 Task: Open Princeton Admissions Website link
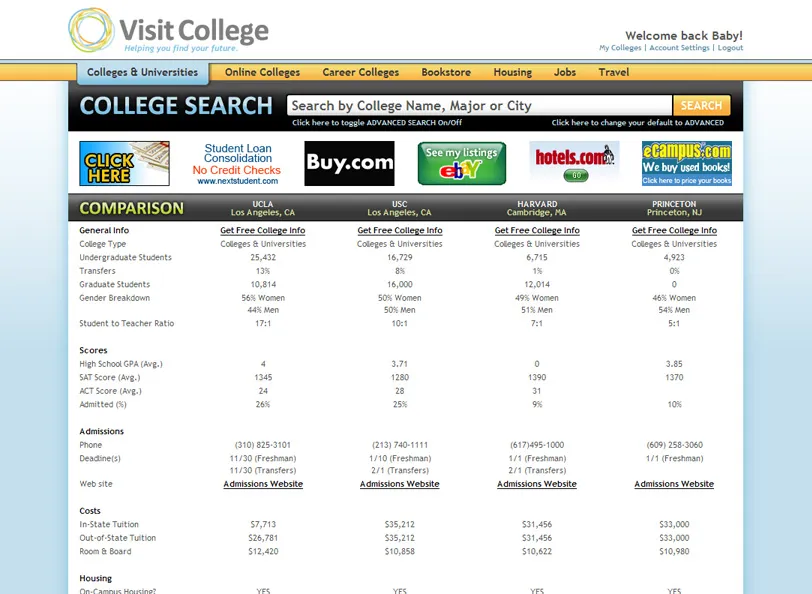674,484
